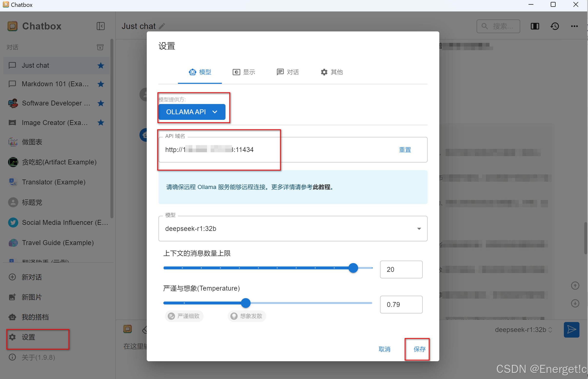Toggle the split panel icon in header
The image size is (588, 379).
pyautogui.click(x=535, y=26)
